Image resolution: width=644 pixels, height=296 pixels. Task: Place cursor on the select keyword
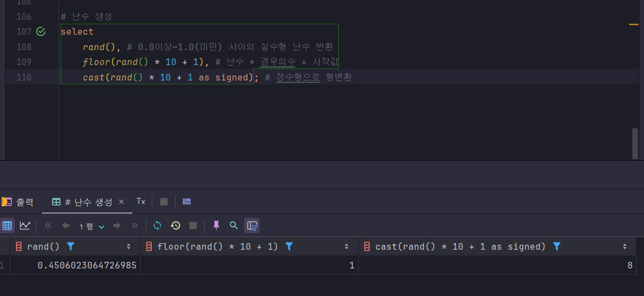click(x=77, y=31)
